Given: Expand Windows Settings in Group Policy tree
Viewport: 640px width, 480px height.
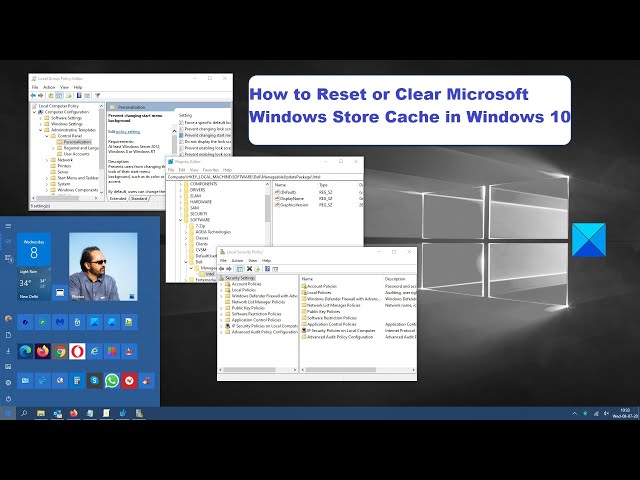Looking at the screenshot, I should 41,124.
